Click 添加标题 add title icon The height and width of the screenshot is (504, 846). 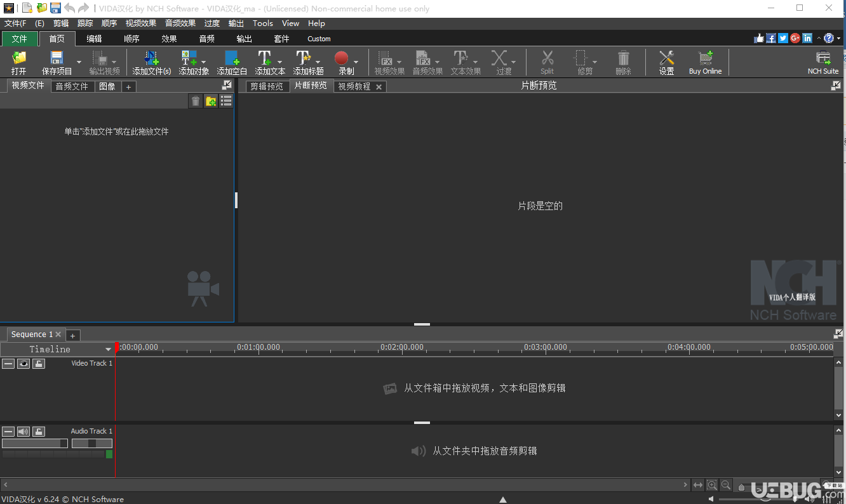tap(303, 58)
